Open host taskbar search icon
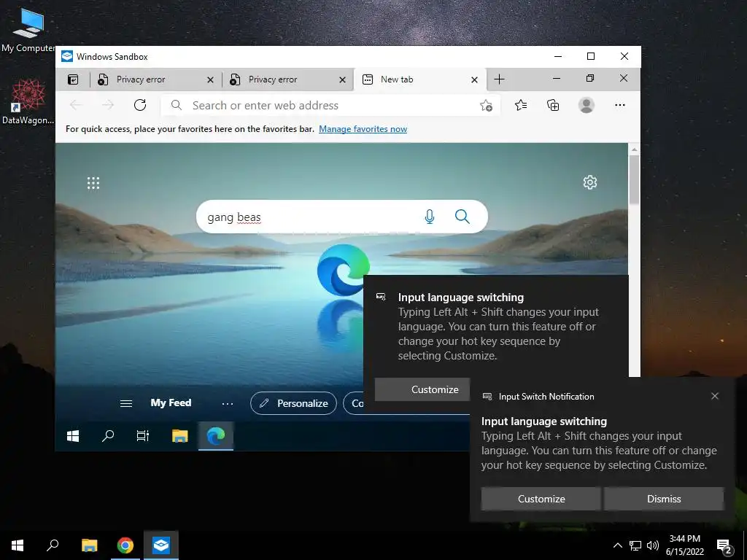Viewport: 747px width, 560px height. point(53,545)
